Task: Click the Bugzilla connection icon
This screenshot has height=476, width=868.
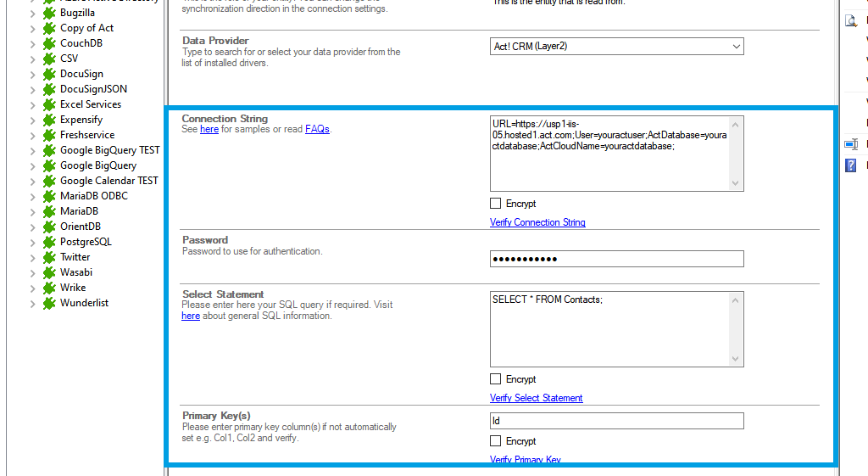Action: (49, 13)
